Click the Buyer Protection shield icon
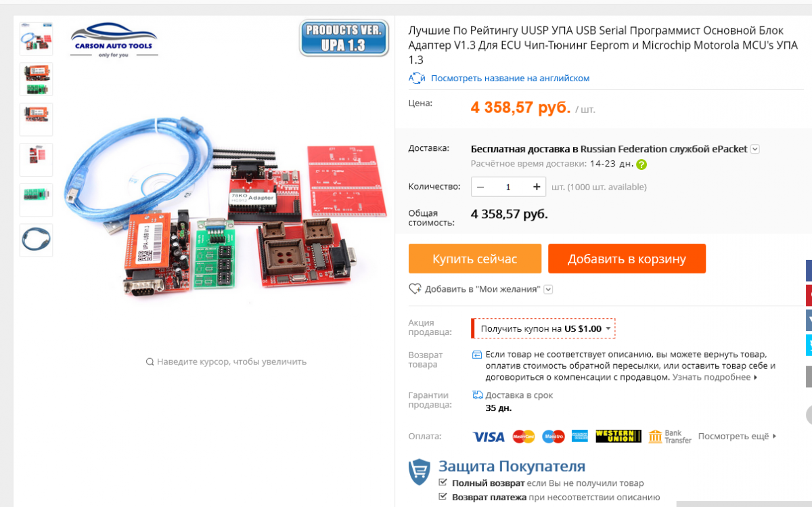Image resolution: width=812 pixels, height=507 pixels. pos(420,472)
